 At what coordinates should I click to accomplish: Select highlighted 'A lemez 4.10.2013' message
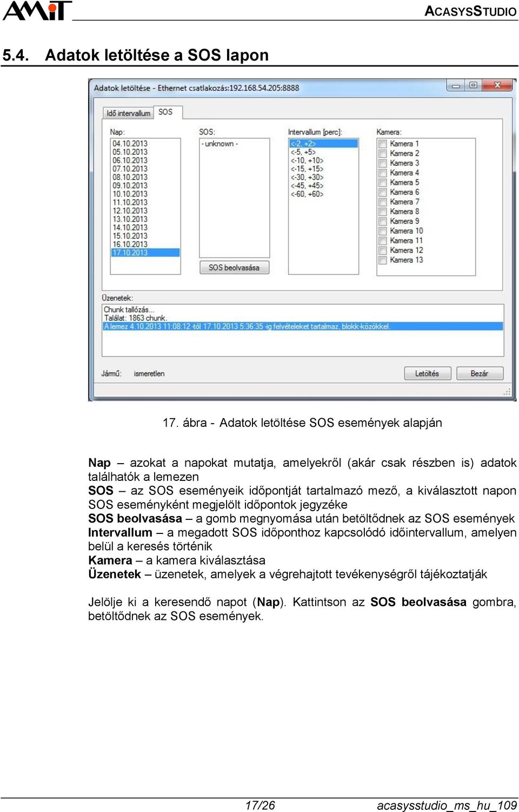point(303,326)
